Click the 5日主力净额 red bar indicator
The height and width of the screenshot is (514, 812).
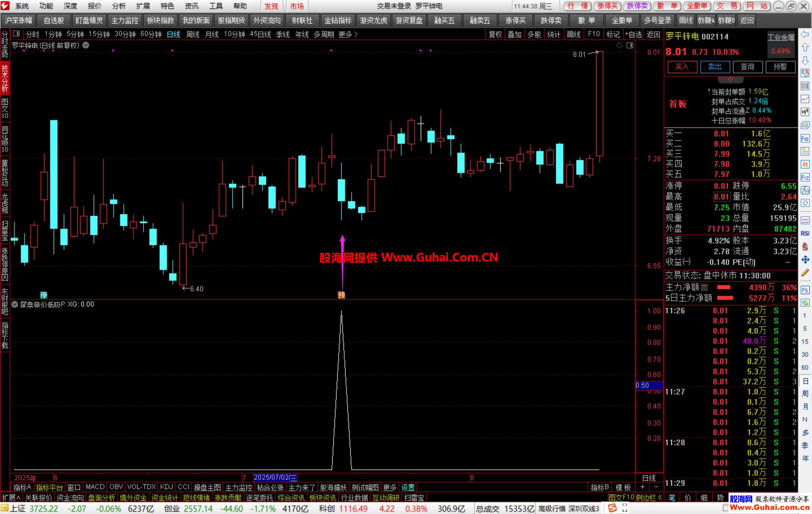point(726,298)
